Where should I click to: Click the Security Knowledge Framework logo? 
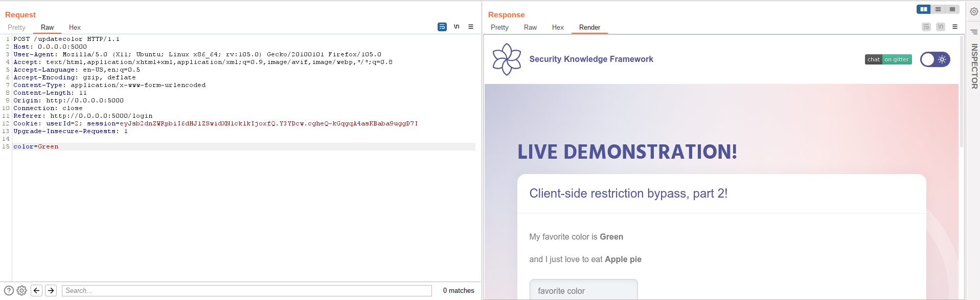[x=507, y=59]
